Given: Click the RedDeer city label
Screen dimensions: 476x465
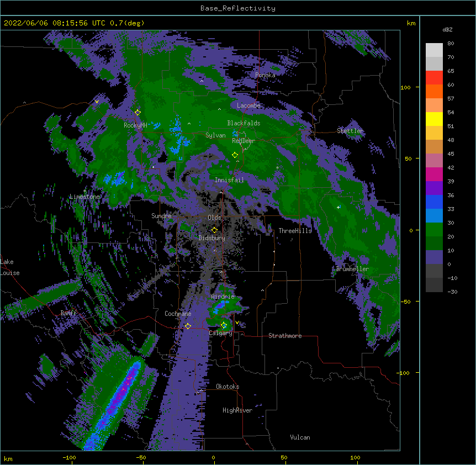Looking at the screenshot, I should coord(244,141).
